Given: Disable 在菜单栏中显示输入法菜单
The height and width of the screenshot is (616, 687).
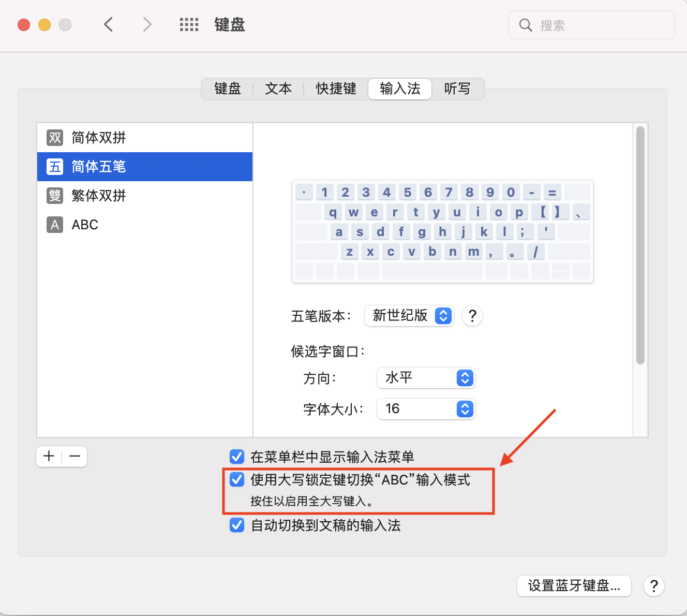Looking at the screenshot, I should click(236, 457).
